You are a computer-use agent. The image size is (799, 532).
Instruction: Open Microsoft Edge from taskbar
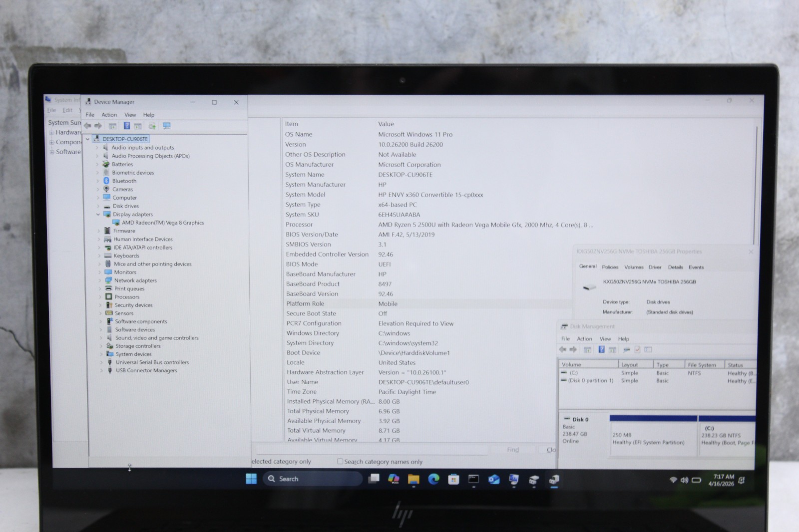(433, 479)
